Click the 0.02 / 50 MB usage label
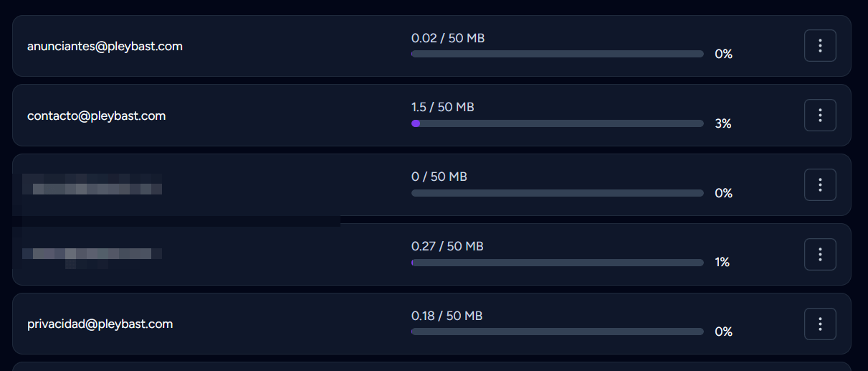Screen dimensions: 868x371 tap(448, 38)
